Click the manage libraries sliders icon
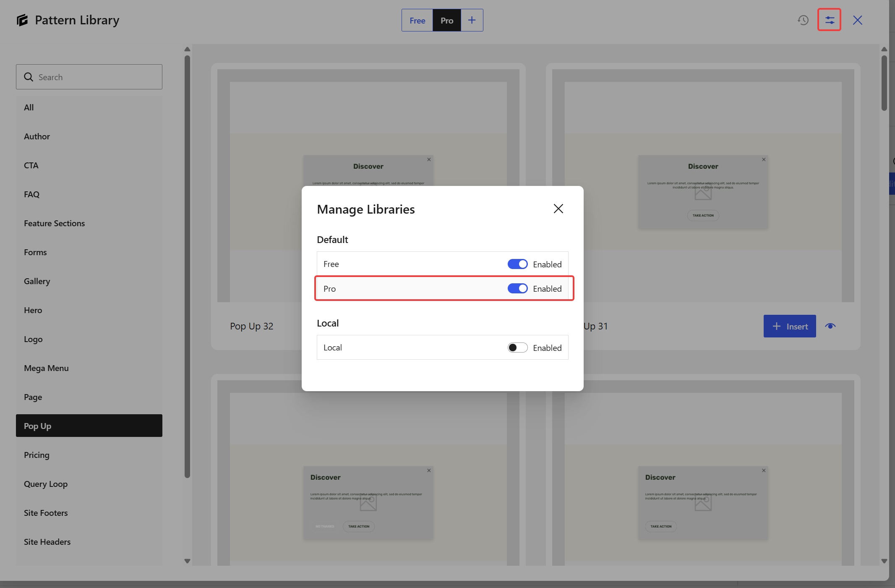The width and height of the screenshot is (895, 588). pos(830,20)
